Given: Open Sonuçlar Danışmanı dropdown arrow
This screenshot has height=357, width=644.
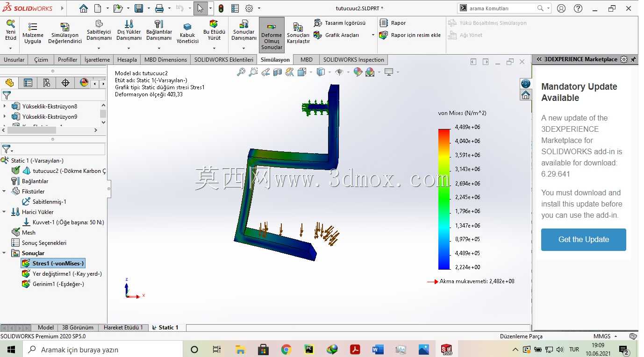Looking at the screenshot, I should pyautogui.click(x=243, y=48).
